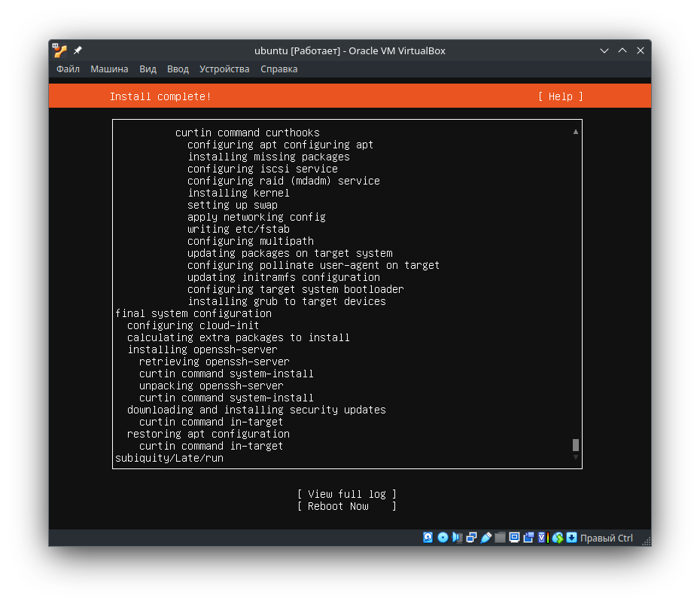Open the Машина menu
This screenshot has width=700, height=604.
(109, 69)
